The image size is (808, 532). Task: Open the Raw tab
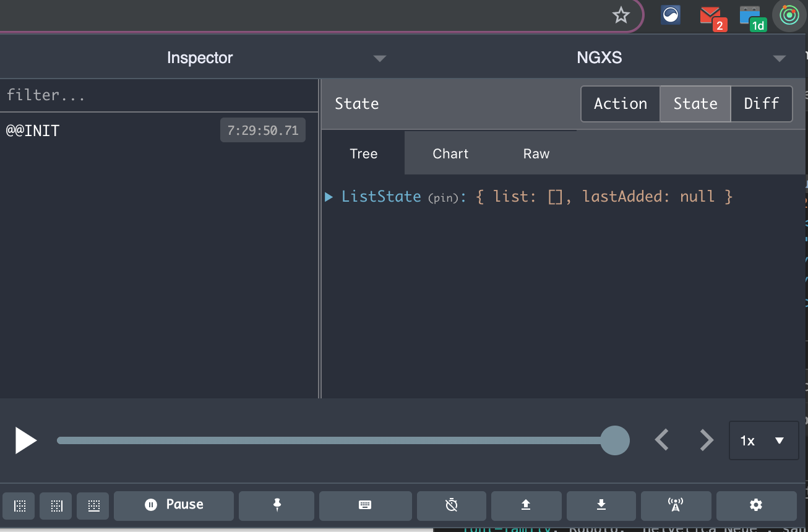pyautogui.click(x=536, y=153)
